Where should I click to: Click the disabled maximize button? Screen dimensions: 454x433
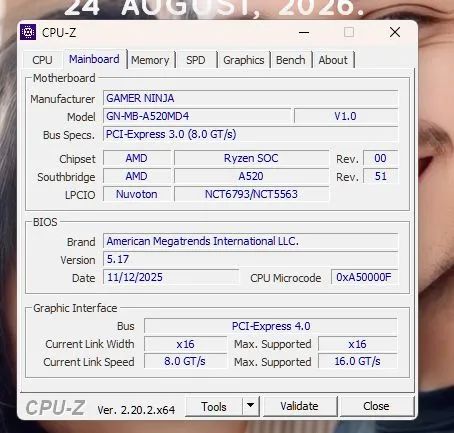tap(349, 33)
